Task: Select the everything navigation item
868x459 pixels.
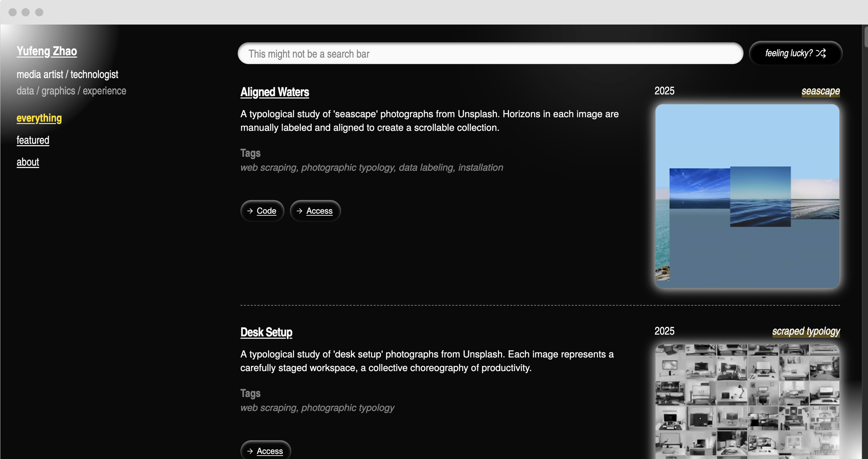Action: [x=39, y=118]
